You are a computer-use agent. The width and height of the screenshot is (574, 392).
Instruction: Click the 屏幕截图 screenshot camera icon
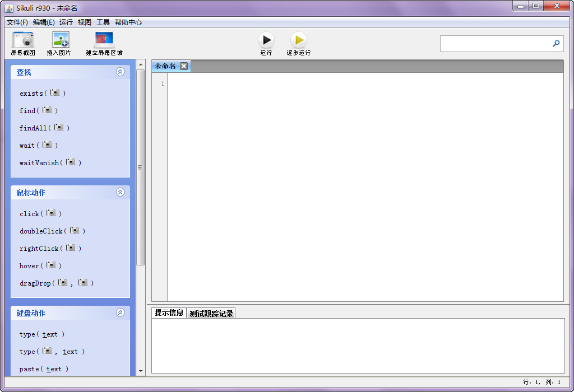pos(23,40)
